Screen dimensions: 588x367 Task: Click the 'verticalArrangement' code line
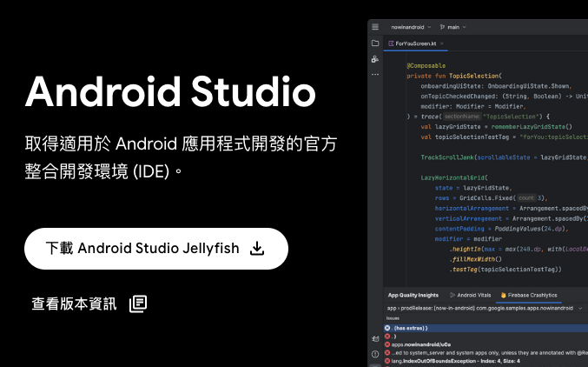[512, 218]
